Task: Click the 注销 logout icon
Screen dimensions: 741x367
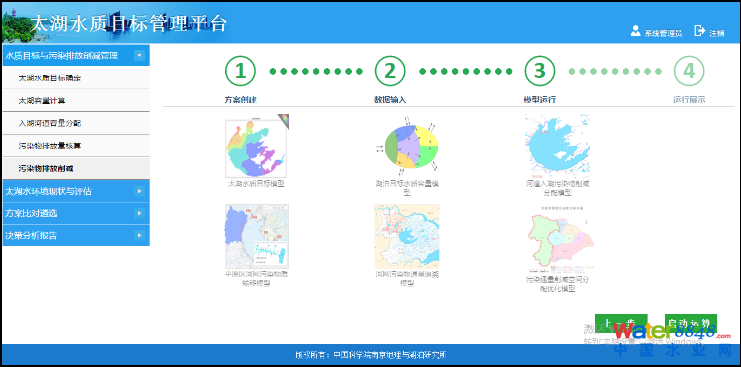Action: (700, 31)
